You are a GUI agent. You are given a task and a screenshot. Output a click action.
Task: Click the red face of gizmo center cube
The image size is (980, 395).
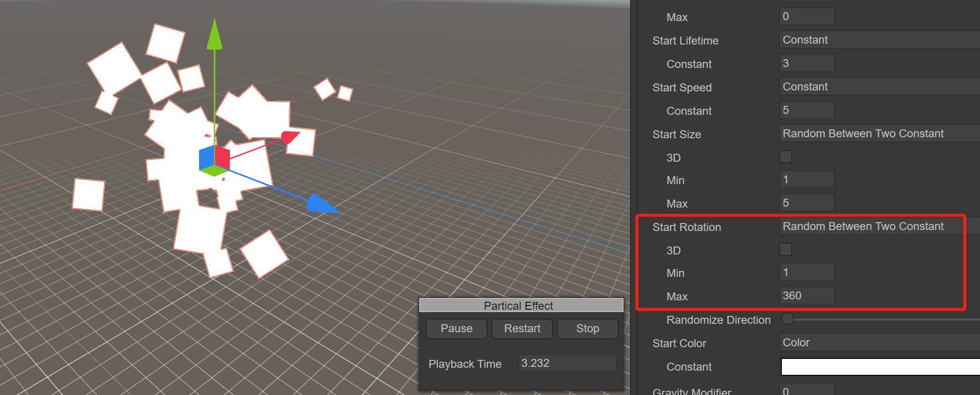222,158
